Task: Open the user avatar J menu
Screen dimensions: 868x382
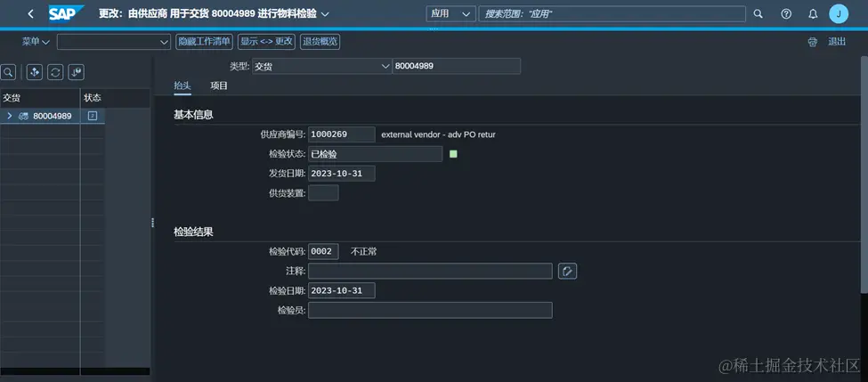Action: [839, 14]
